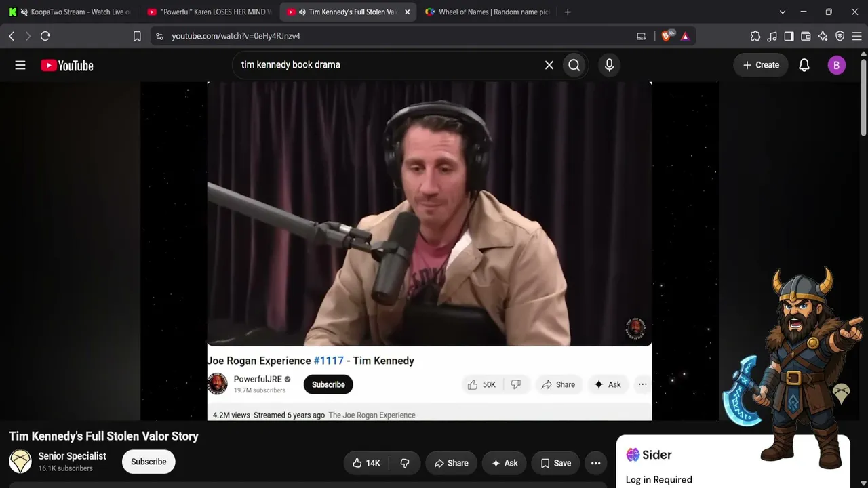
Task: Share the Senior Specialist video
Action: coord(452,463)
